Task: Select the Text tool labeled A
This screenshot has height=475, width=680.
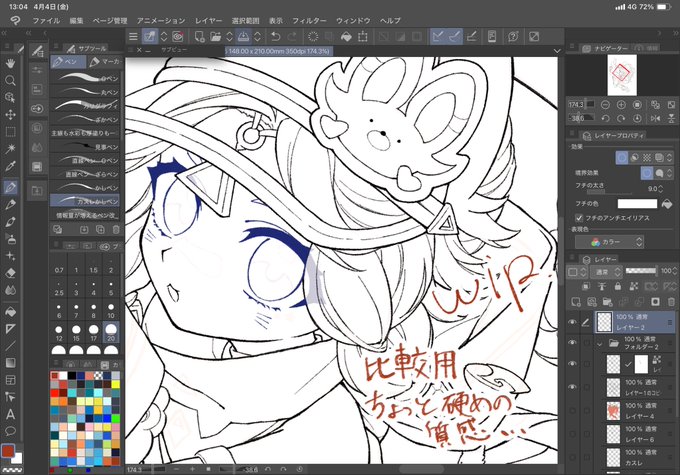Action: [x=10, y=414]
